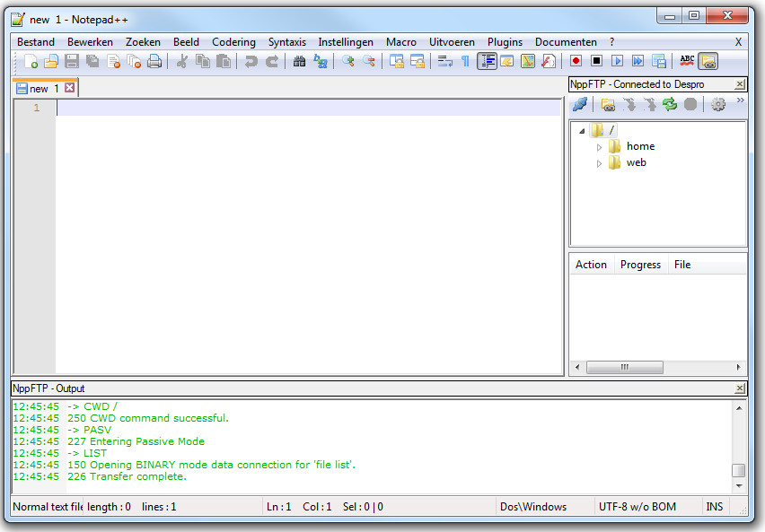The image size is (765, 532).
Task: Click the Cut scissors icon
Action: point(182,61)
